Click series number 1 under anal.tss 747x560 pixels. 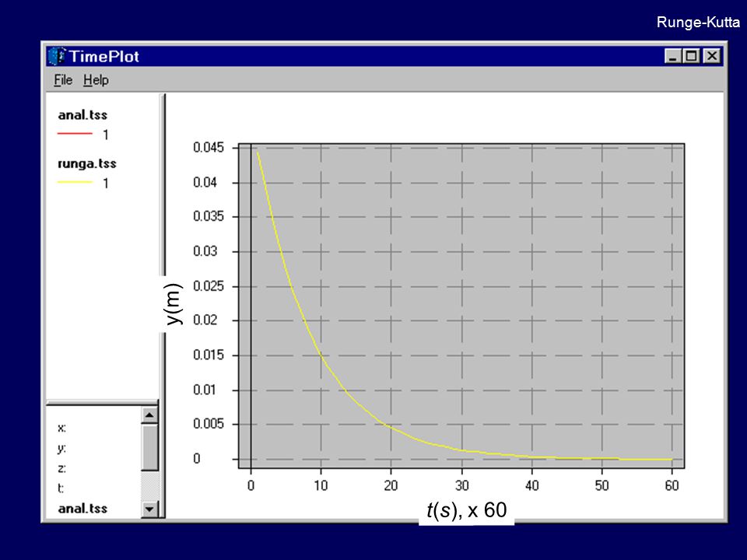(x=106, y=135)
